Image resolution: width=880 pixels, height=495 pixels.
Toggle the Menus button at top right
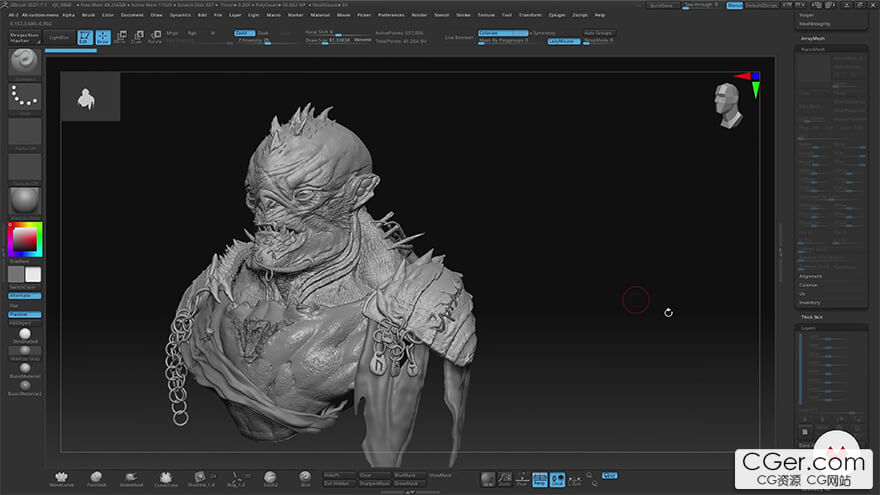coord(734,6)
